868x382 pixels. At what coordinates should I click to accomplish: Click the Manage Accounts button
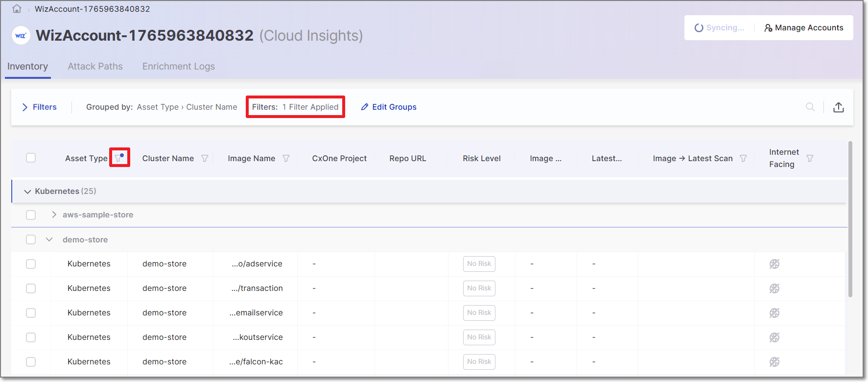pos(804,28)
